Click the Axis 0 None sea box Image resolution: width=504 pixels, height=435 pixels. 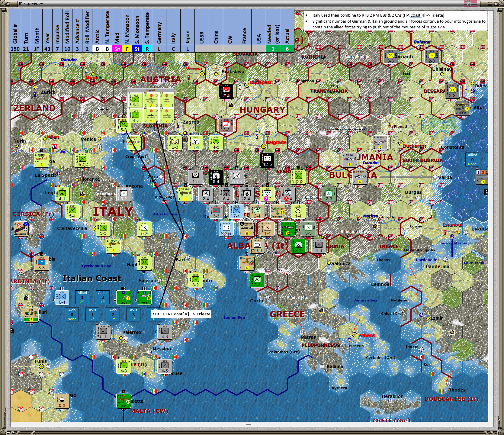(x=72, y=314)
